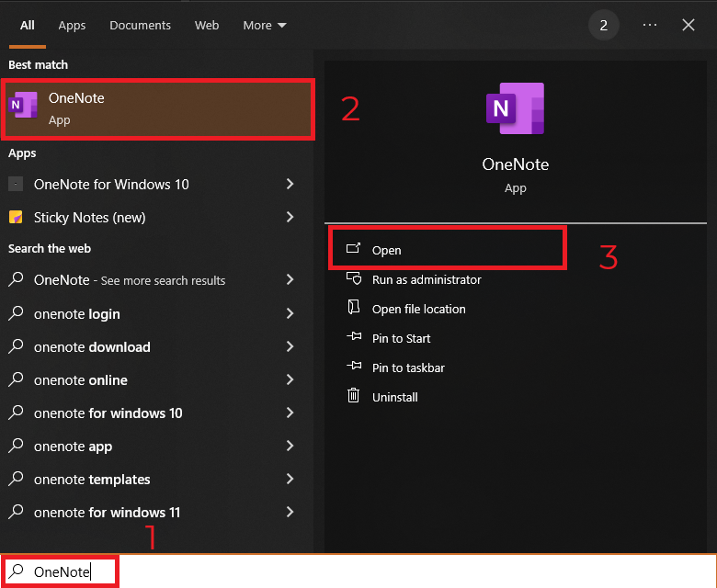Open the three-dot options menu

(649, 25)
